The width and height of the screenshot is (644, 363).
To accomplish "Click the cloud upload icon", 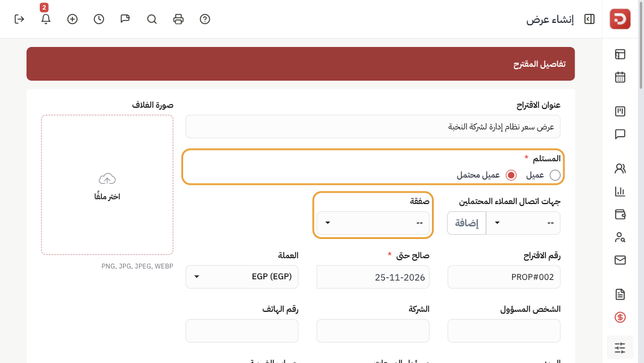I will 107,179.
